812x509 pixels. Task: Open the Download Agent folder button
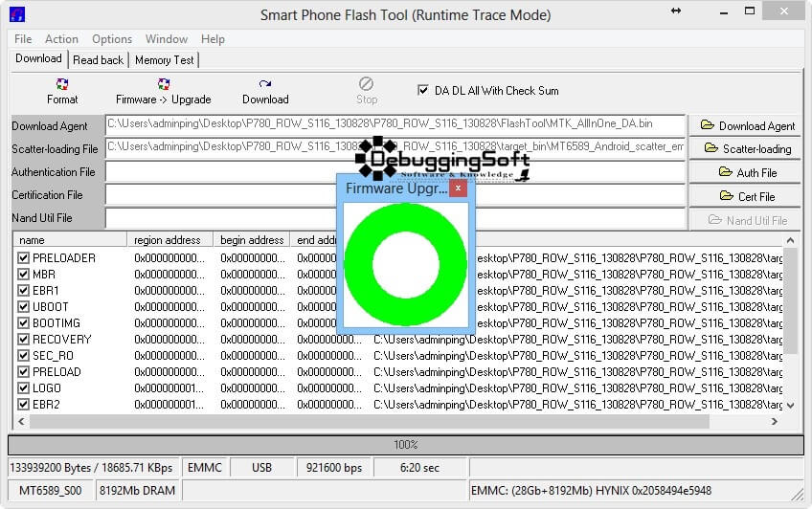coord(745,125)
